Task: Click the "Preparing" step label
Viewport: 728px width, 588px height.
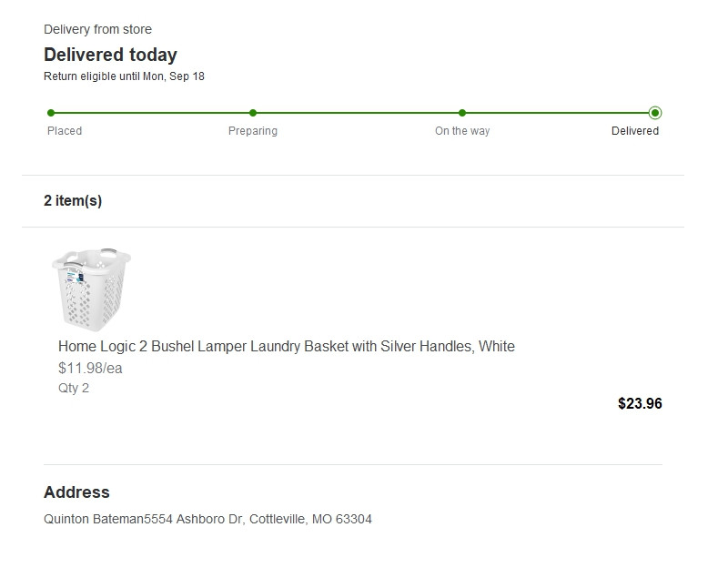Action: 253,131
